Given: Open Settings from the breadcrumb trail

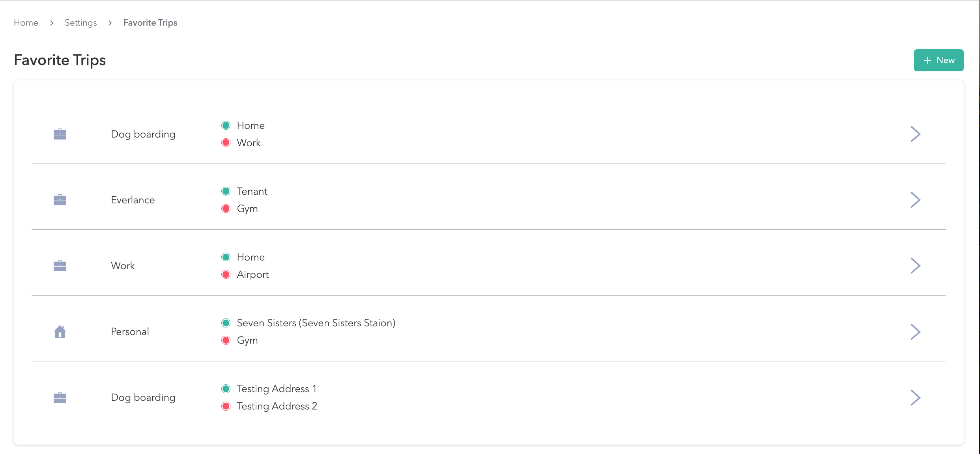Looking at the screenshot, I should pos(80,22).
